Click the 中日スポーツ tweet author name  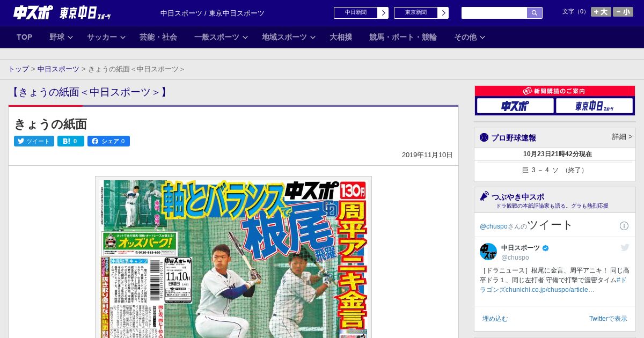pyautogui.click(x=521, y=248)
